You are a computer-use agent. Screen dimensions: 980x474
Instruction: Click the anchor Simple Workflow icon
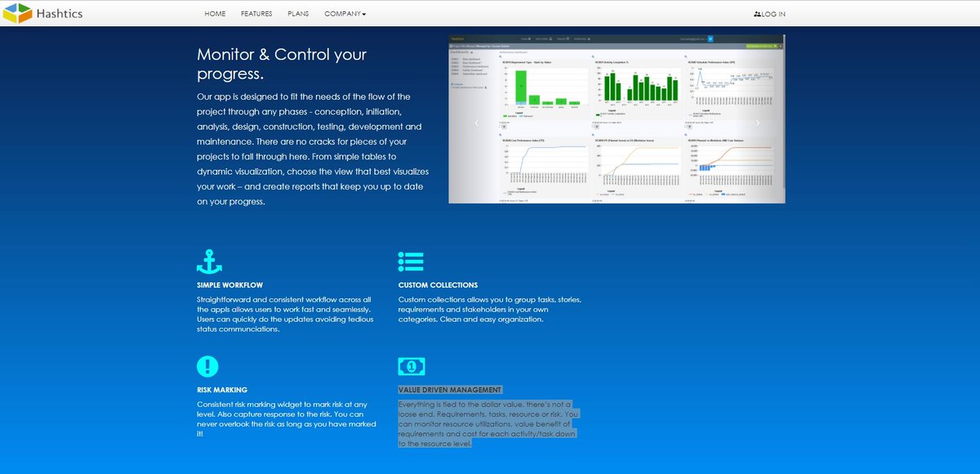(x=209, y=260)
